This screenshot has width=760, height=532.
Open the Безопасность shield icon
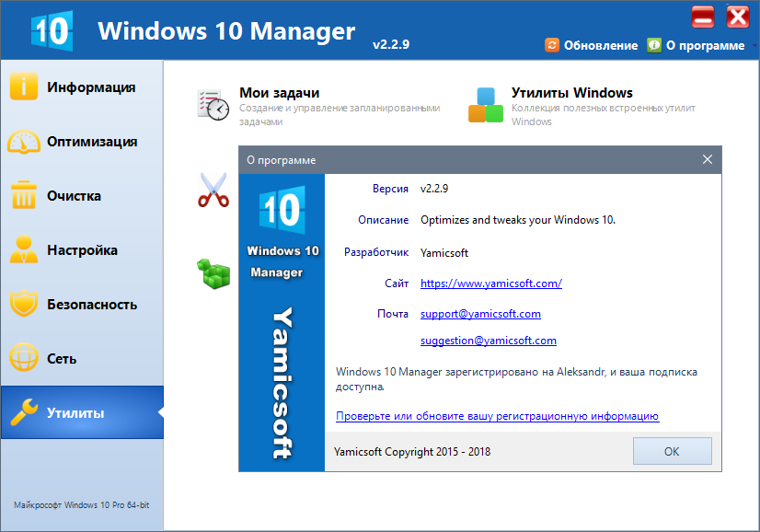[23, 304]
